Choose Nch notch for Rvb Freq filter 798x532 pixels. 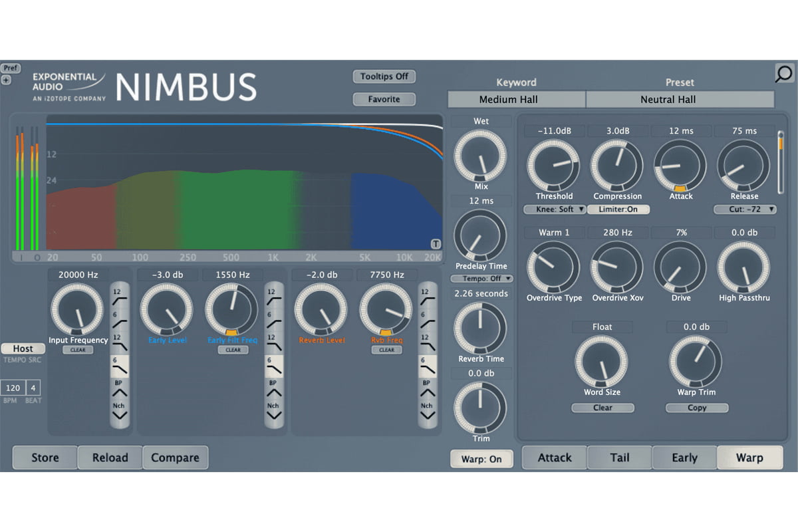(428, 411)
